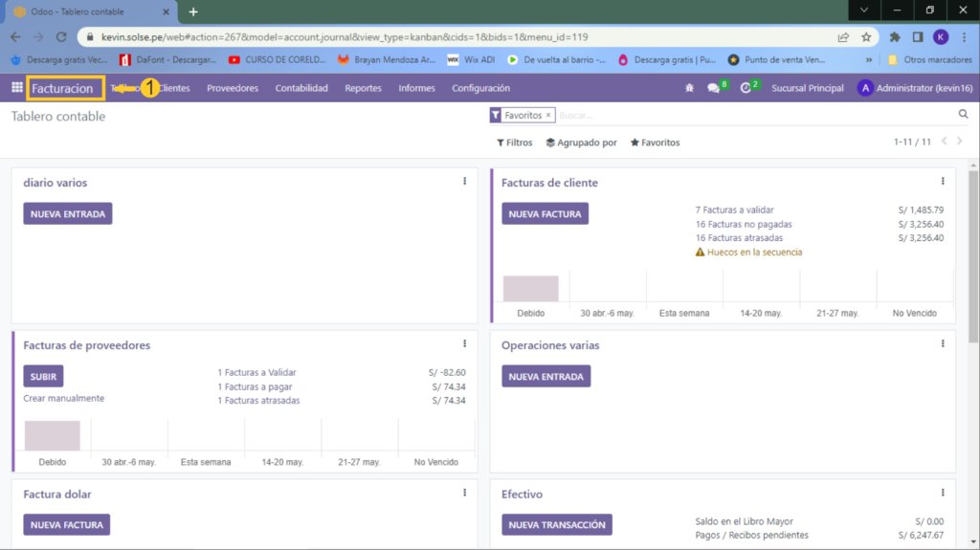Click the Nueva Factura button in Facturas de cliente
The width and height of the screenshot is (980, 550).
(545, 214)
